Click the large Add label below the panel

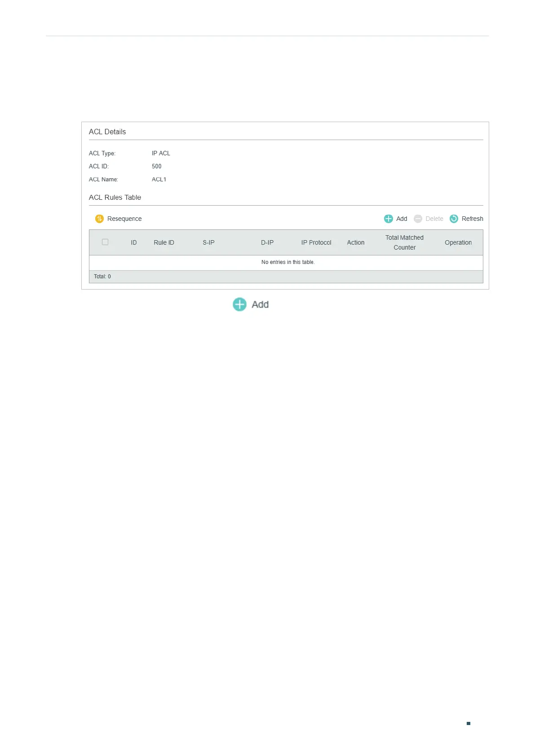pyautogui.click(x=260, y=304)
